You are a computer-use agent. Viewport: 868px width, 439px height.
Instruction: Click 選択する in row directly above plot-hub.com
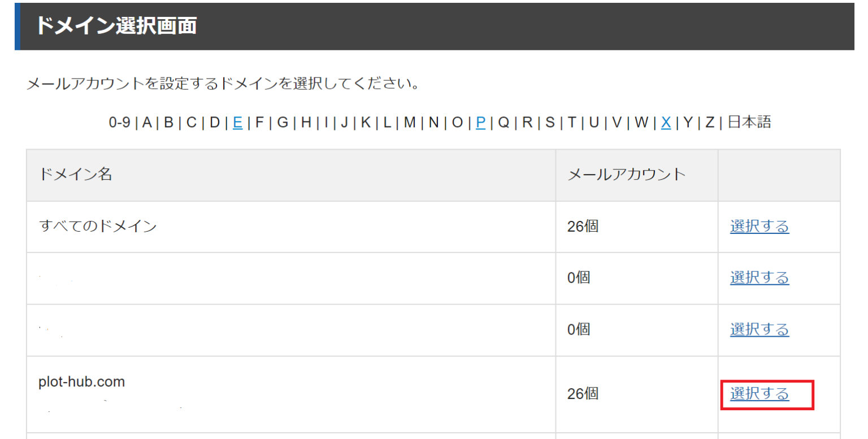(x=759, y=329)
